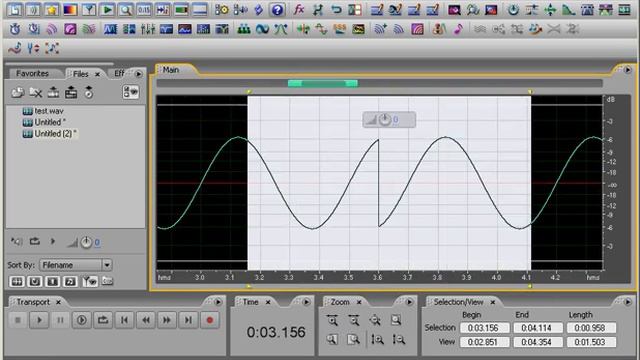Image resolution: width=640 pixels, height=360 pixels.
Task: Click the Selection Begin field 0:03.156
Action: tap(484, 328)
